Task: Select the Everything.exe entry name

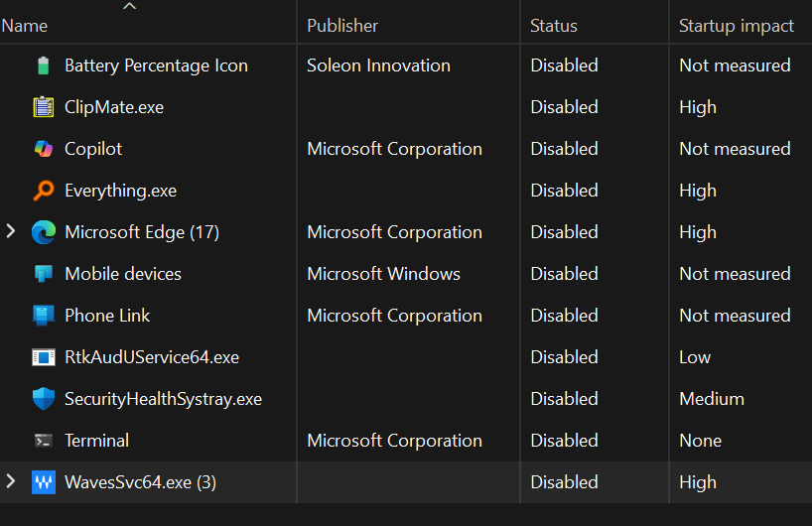Action: (121, 191)
